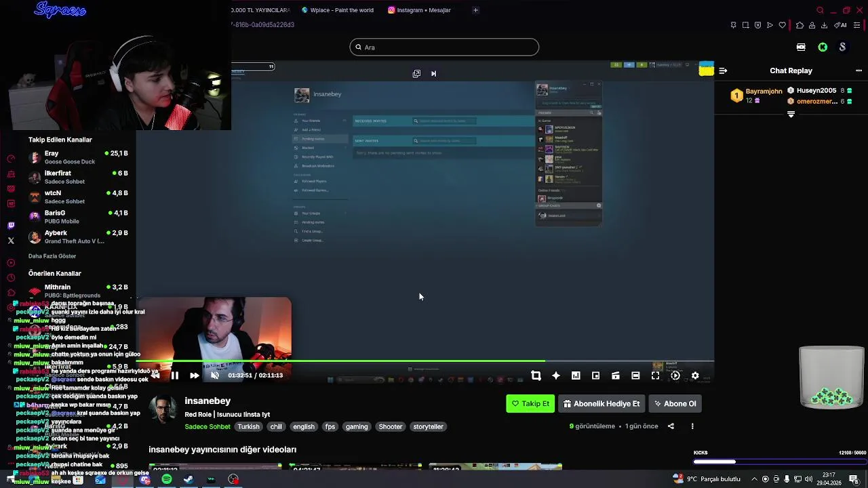Seek on the green video progress bar
This screenshot has width=868, height=488.
tap(425, 362)
